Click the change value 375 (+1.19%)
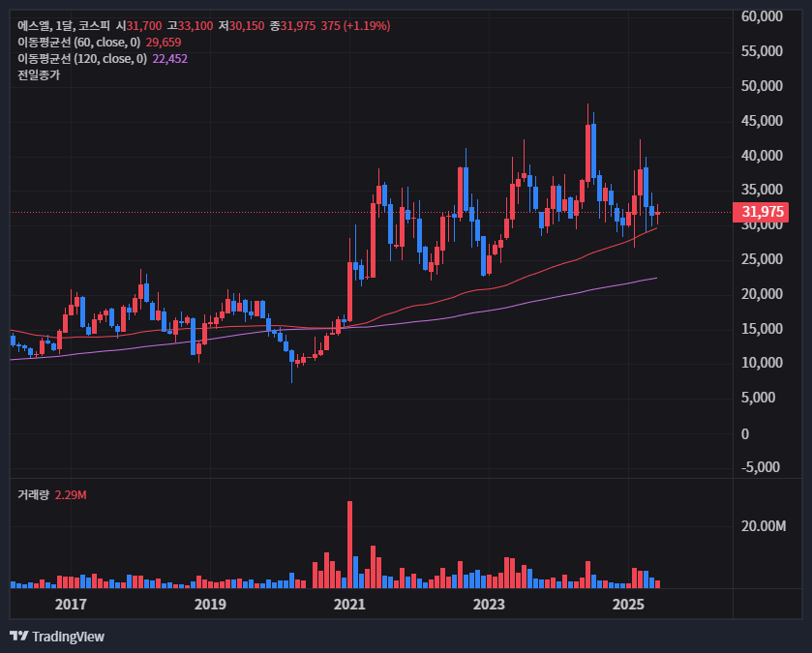 point(355,25)
